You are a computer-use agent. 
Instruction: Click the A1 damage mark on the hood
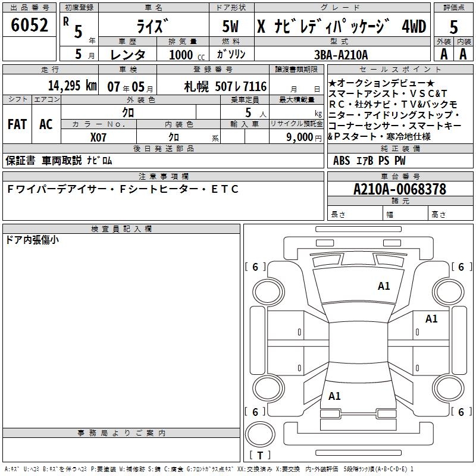(384, 286)
